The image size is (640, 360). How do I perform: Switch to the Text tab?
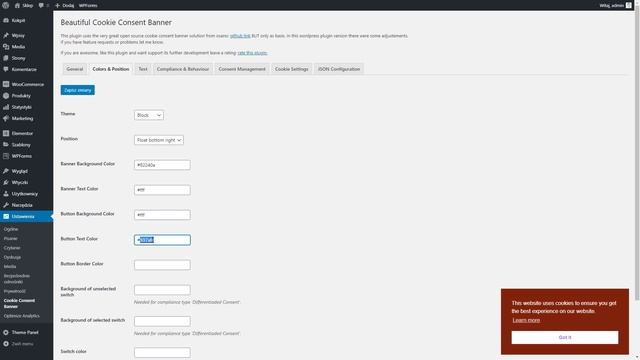143,69
